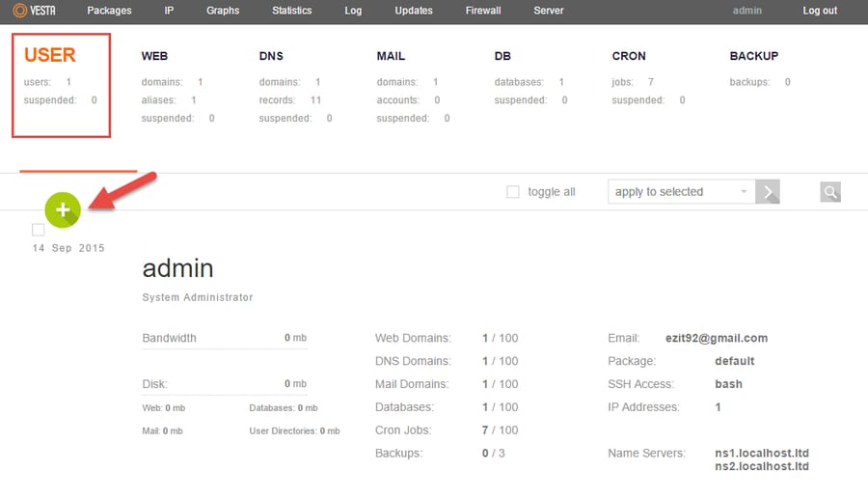Switch to the DNS tab
This screenshot has width=868, height=499.
(x=271, y=56)
